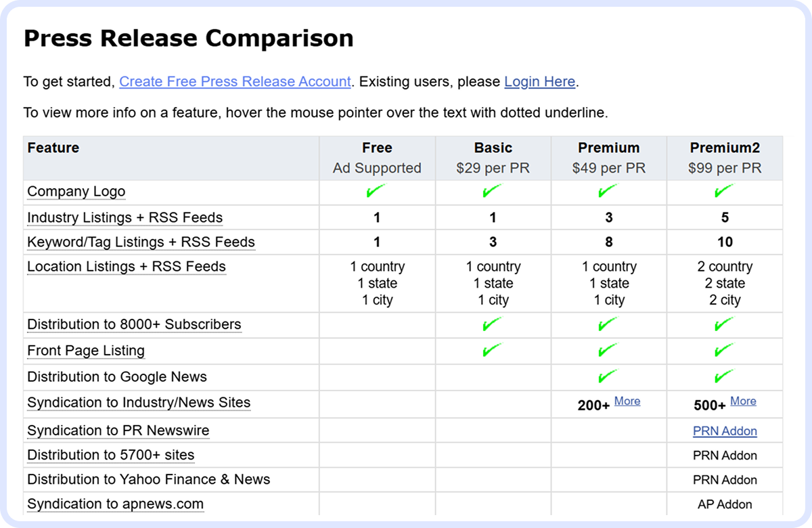This screenshot has width=812, height=528.
Task: Select the Premium2 column header
Action: pyautogui.click(x=725, y=148)
